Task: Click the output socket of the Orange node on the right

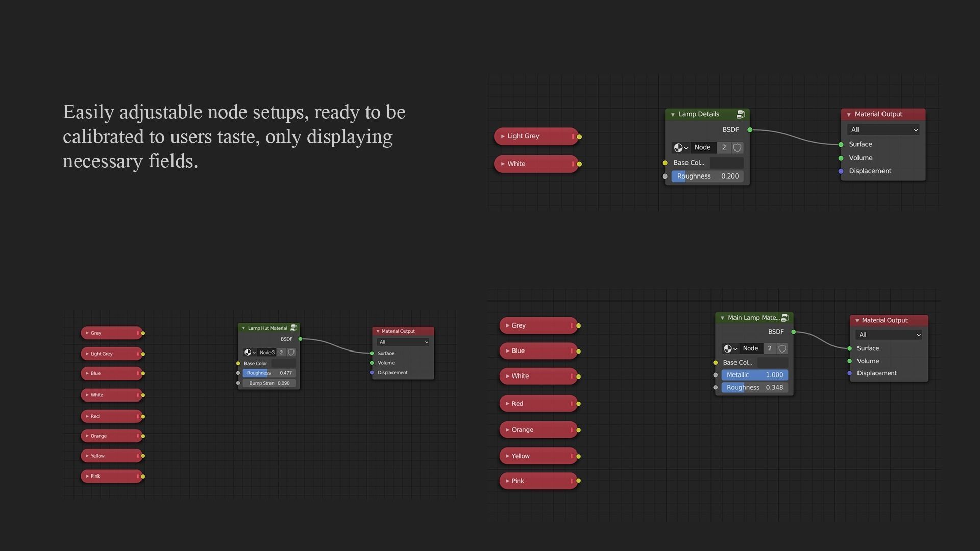Action: (x=578, y=430)
